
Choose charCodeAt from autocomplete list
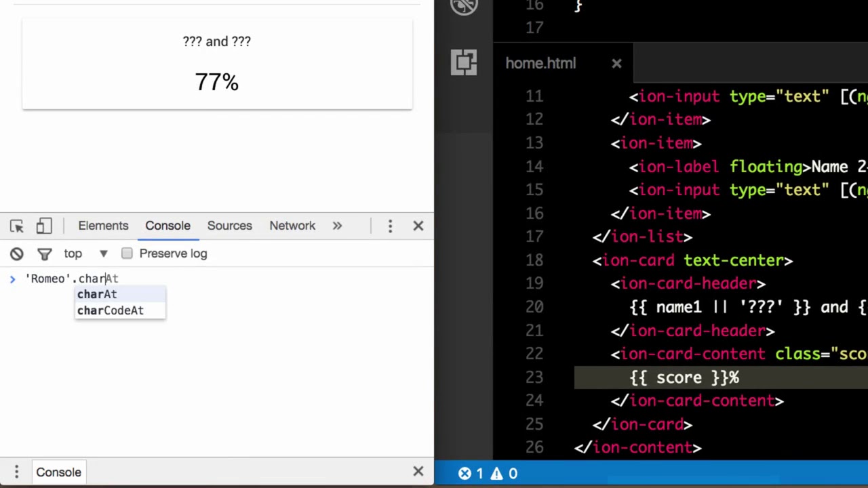[120, 310]
